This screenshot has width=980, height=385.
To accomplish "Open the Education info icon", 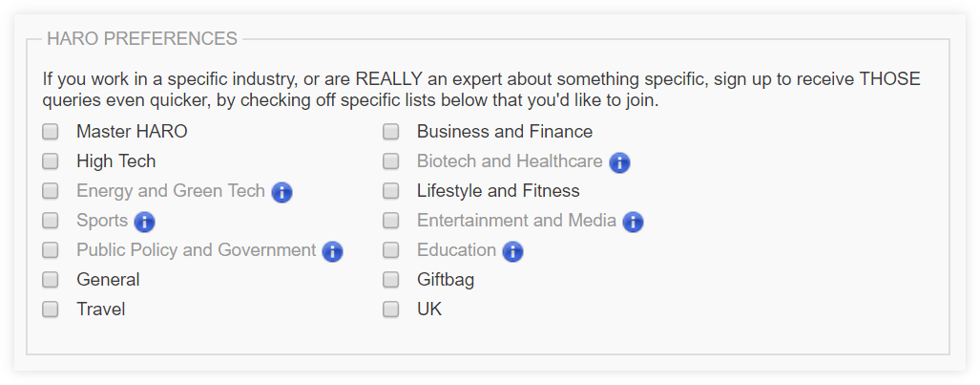I will pyautogui.click(x=512, y=251).
